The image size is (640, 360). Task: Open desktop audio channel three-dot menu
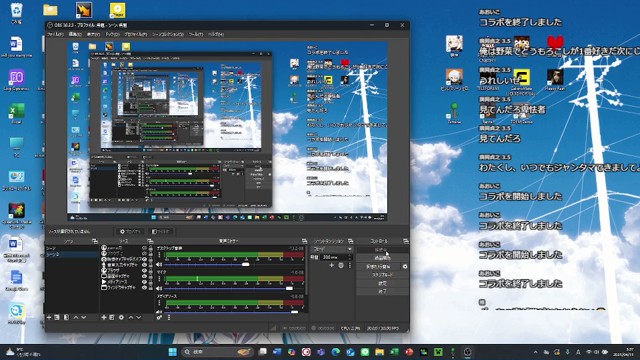click(x=159, y=255)
